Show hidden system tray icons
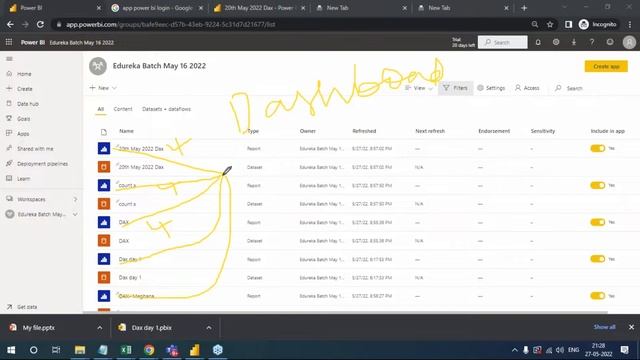The width and height of the screenshot is (640, 360). 514,350
